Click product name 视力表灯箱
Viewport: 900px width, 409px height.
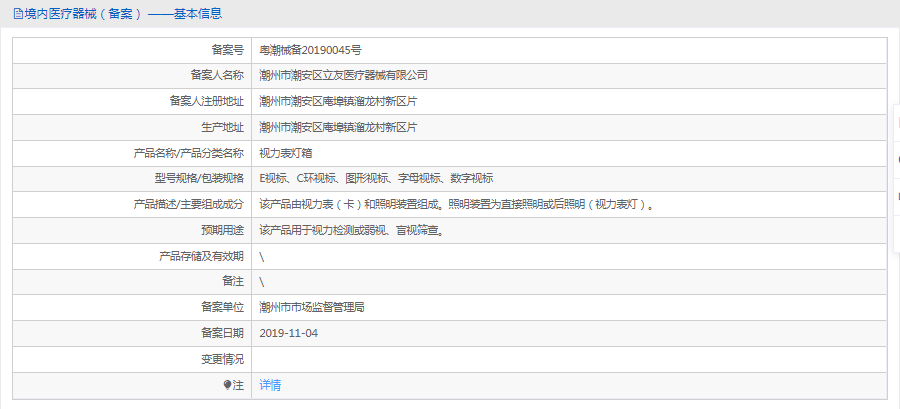[285, 153]
